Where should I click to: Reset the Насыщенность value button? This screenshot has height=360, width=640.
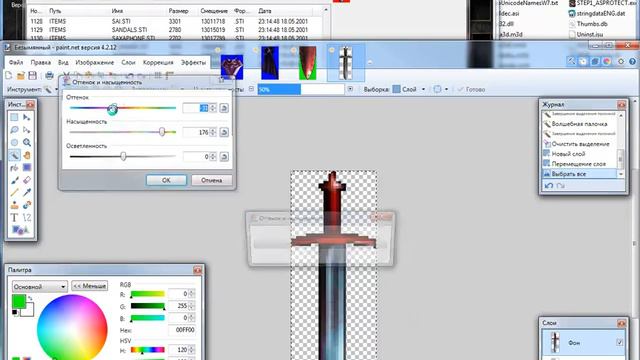(224, 132)
